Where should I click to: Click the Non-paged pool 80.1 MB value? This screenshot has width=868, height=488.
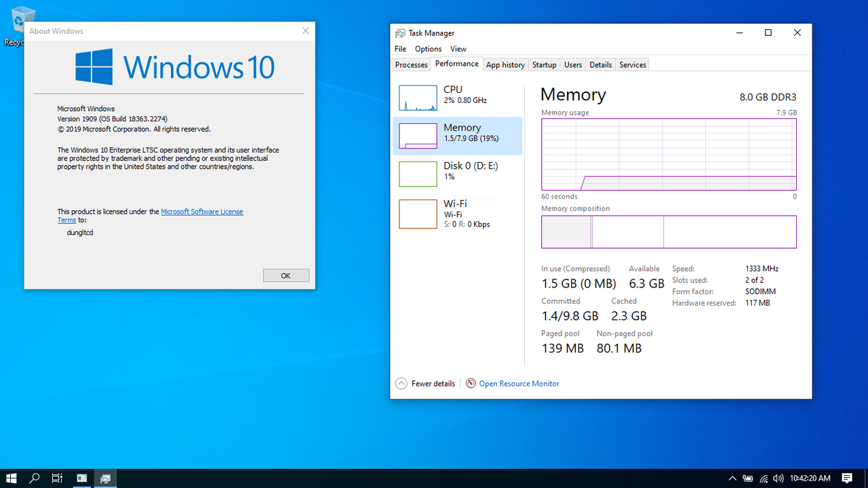[619, 348]
